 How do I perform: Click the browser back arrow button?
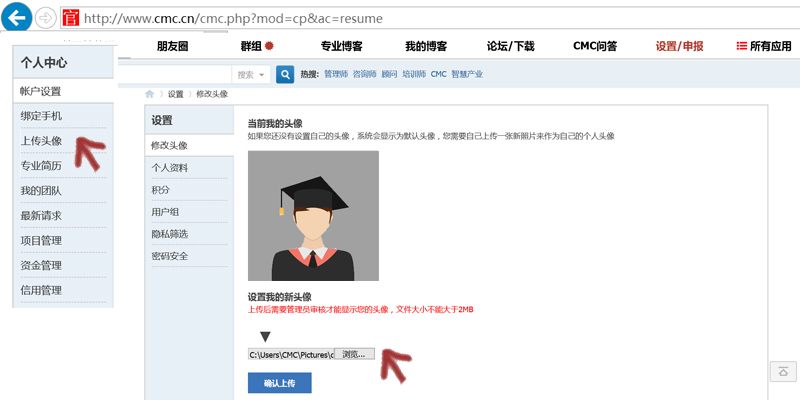(16, 18)
